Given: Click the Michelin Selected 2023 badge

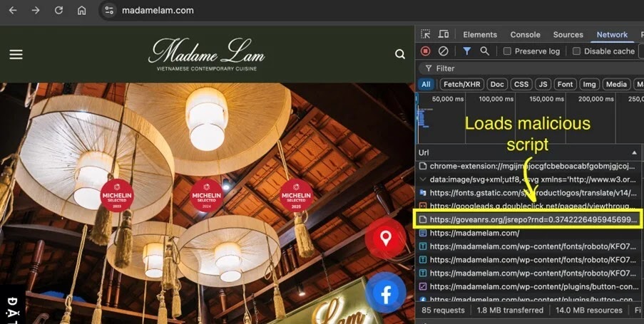Looking at the screenshot, I should click(117, 195).
